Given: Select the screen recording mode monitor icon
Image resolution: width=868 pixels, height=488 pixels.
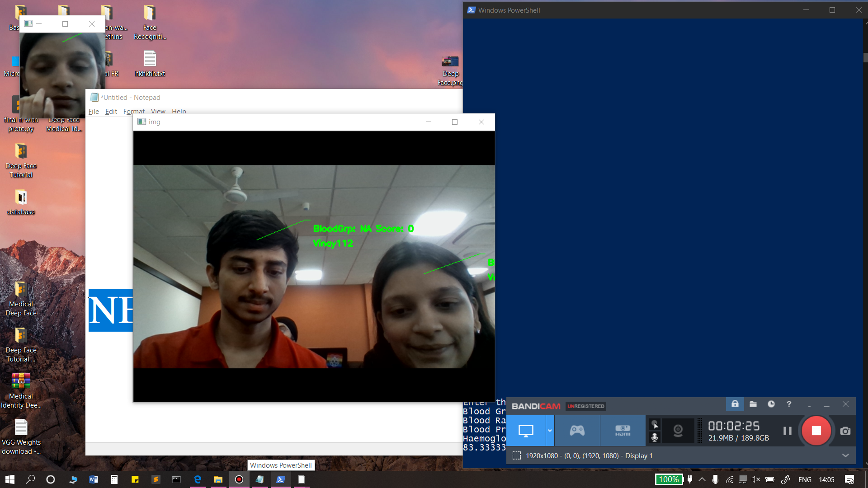Looking at the screenshot, I should 526,429.
